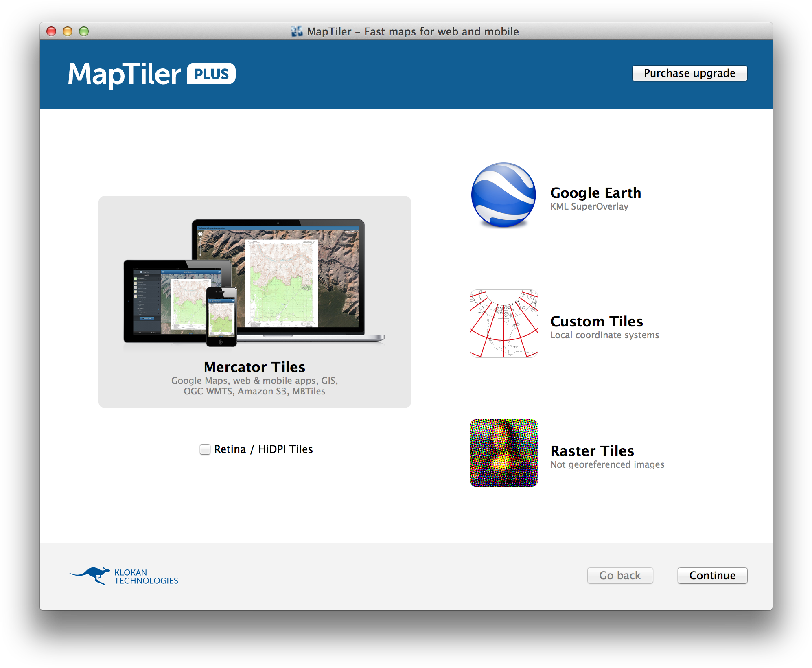Click the Local coordinate systems subtitle
Viewport: 812px width, 668px height.
[604, 335]
